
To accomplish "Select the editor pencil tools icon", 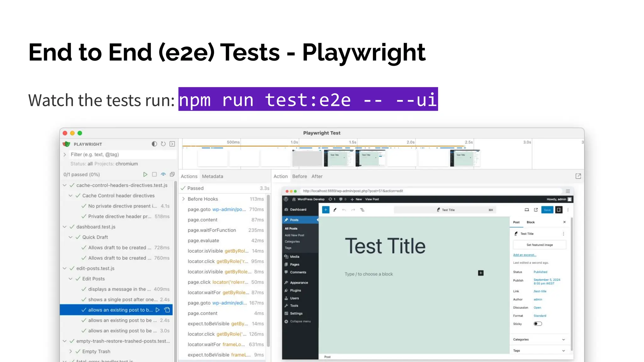I will [x=335, y=210].
